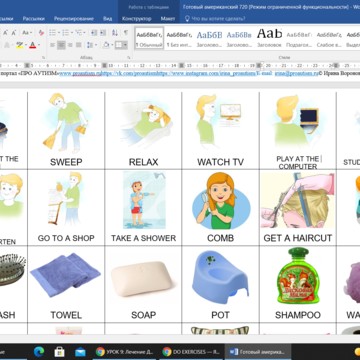Switch to the Вид ribbon tab
The image size is (360, 360).
[x=108, y=19]
